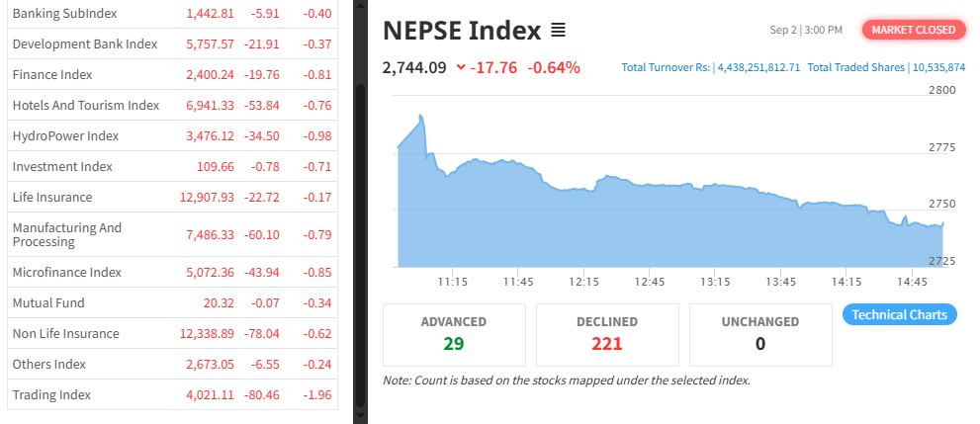Open the NEPSE Index hamburger menu icon
The image size is (980, 424).
pos(558,31)
